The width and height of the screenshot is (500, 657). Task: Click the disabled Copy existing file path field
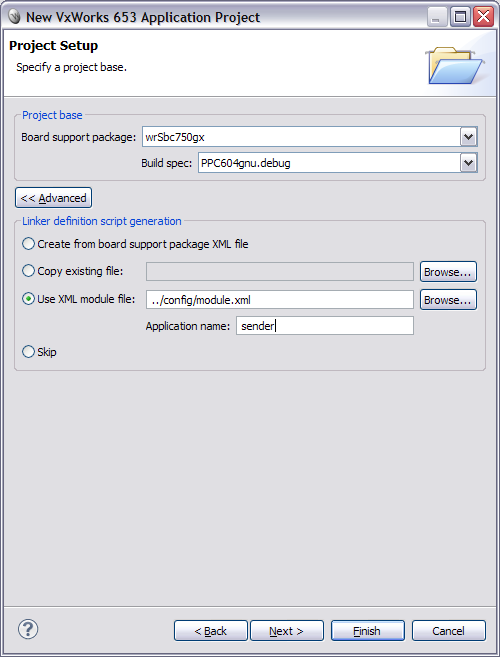point(280,272)
